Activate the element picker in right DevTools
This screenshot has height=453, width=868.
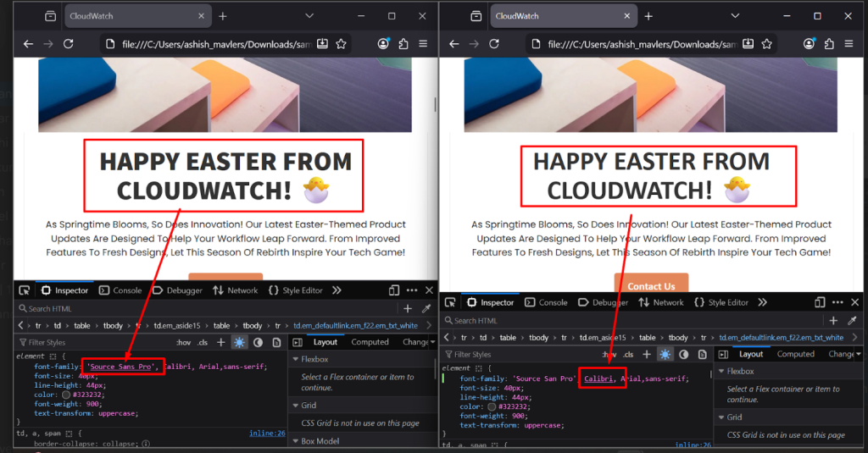450,302
